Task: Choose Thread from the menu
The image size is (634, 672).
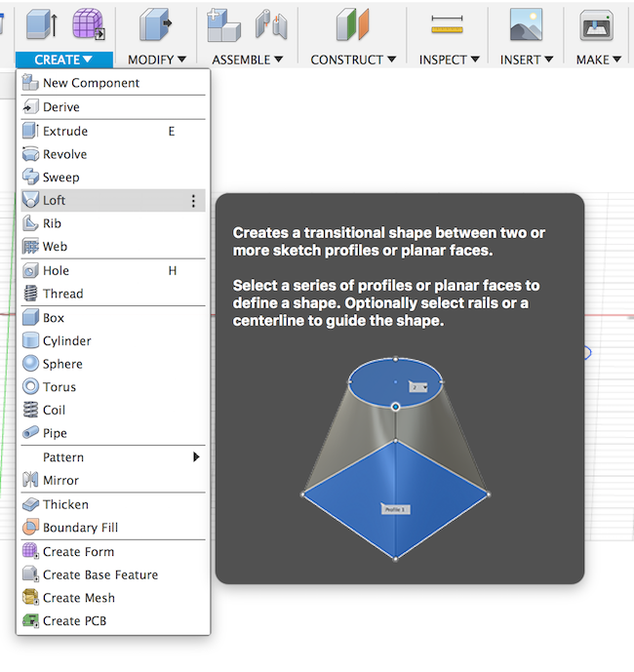Action: tap(113, 294)
